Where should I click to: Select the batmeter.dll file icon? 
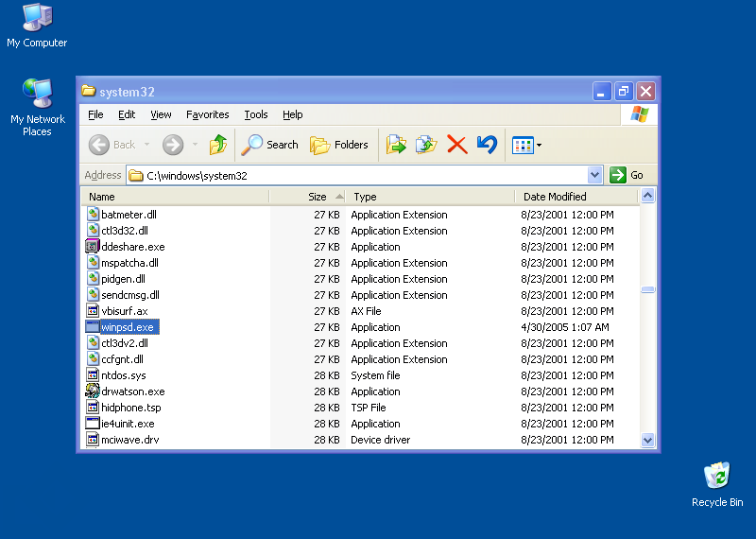coord(93,214)
